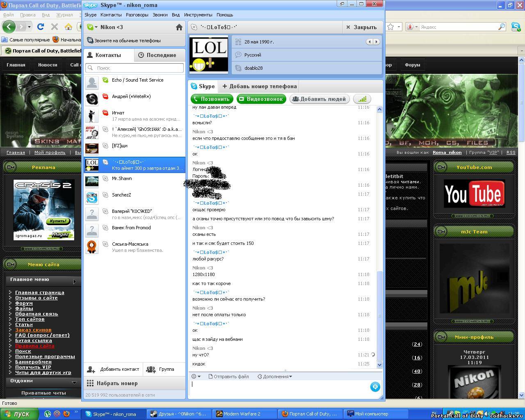Open the Звонки menu
The height and width of the screenshot is (420, 525).
160,15
